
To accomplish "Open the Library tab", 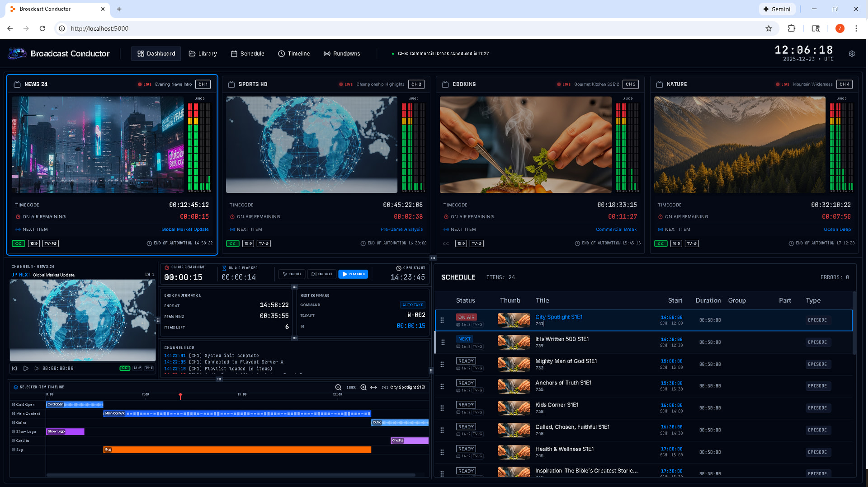I will [203, 54].
